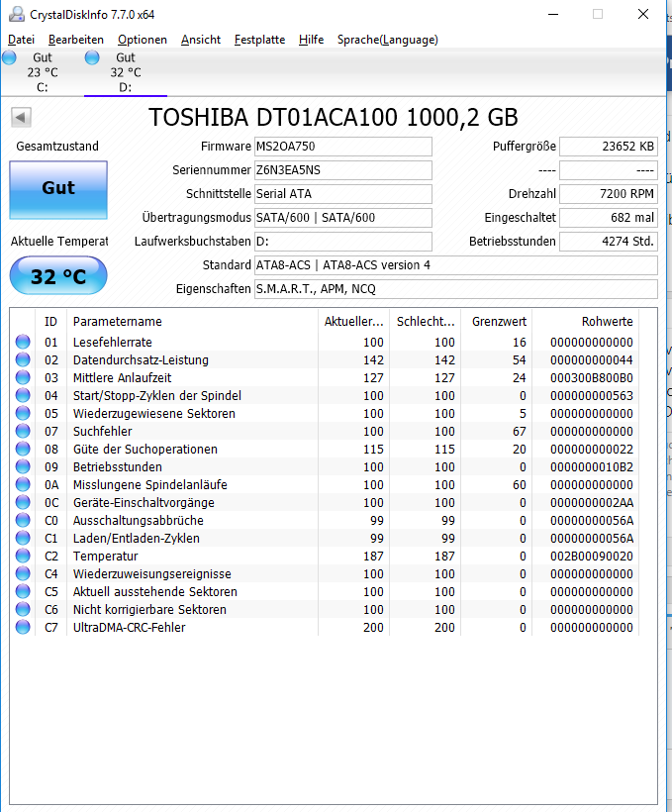Click the Seriennummer field Z6N3EA5NS
The height and width of the screenshot is (812, 672).
tap(343, 170)
